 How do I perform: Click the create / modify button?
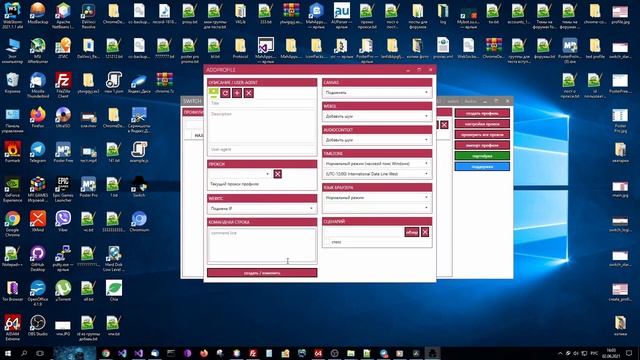pos(262,273)
